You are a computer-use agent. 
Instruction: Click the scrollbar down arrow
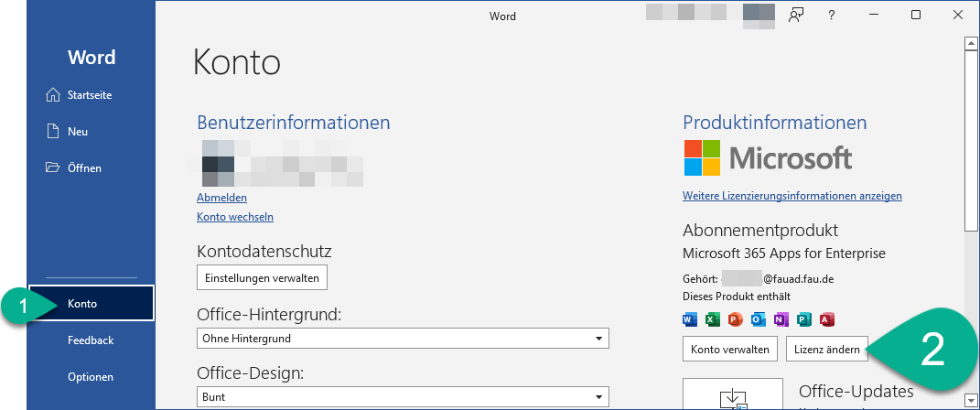pos(971,399)
